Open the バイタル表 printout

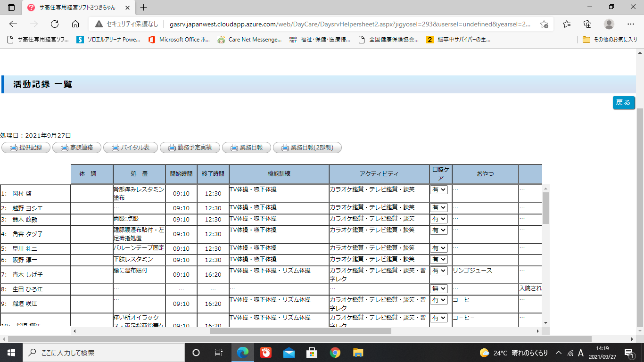click(x=130, y=148)
